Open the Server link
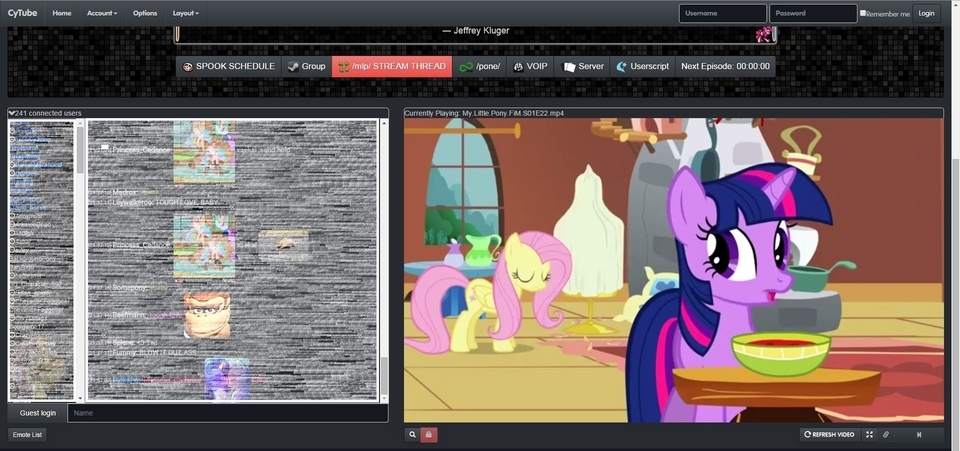 point(583,67)
